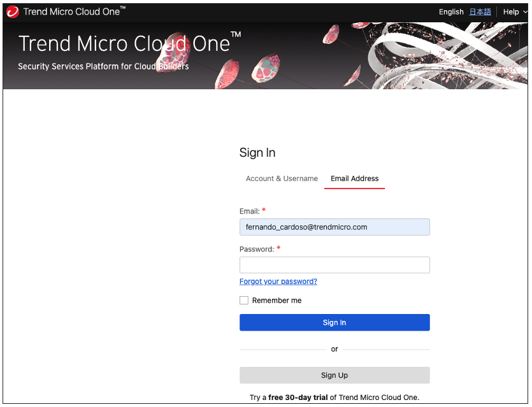
Task: Switch language to 日本語
Action: pyautogui.click(x=480, y=12)
